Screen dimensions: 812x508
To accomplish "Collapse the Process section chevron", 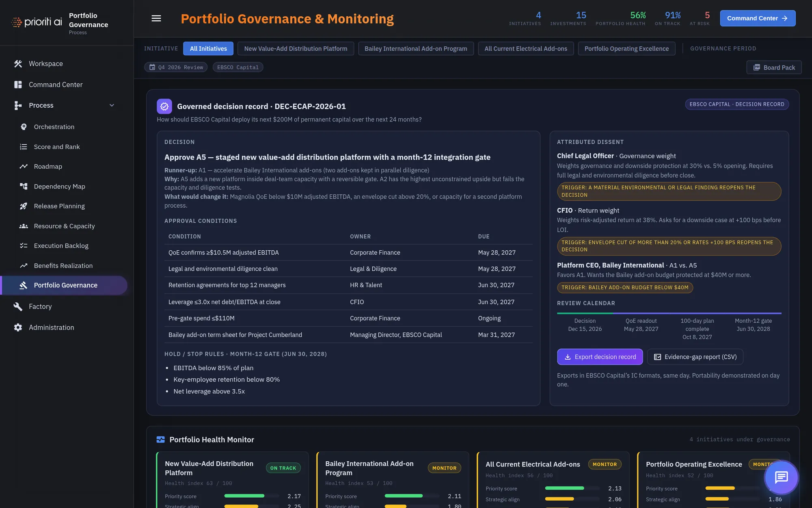I will pos(112,105).
